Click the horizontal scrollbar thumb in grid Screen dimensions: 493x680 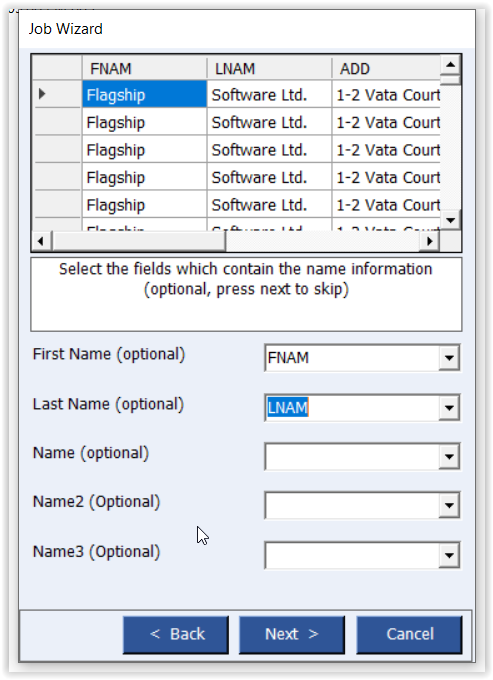139,241
